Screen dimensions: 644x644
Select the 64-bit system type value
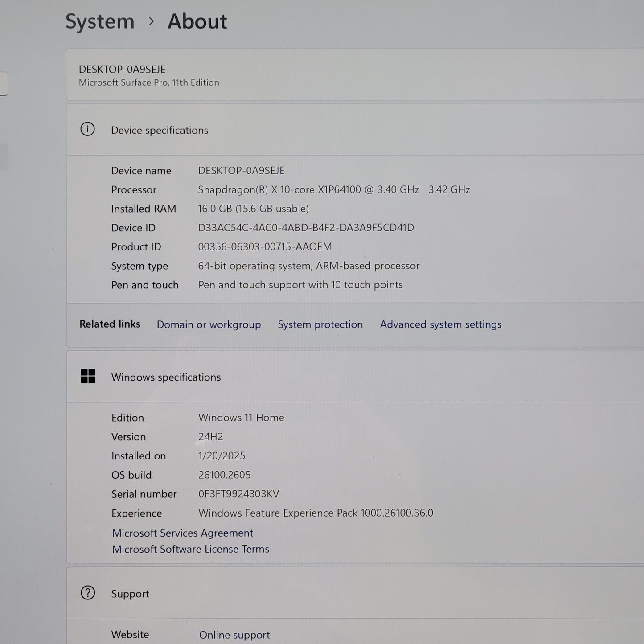[x=309, y=266]
